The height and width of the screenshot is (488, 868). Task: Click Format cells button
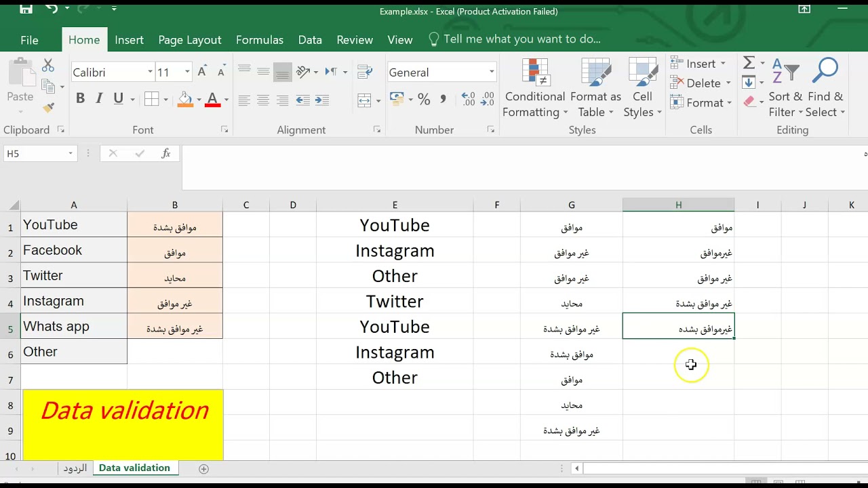(x=701, y=103)
